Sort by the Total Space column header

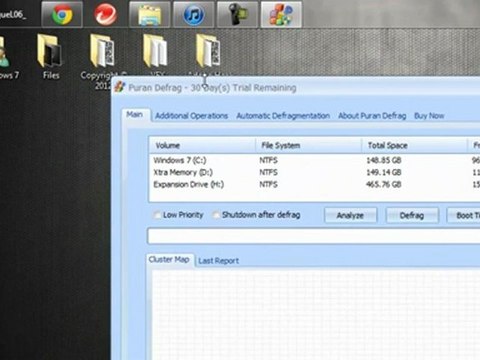(x=414, y=145)
